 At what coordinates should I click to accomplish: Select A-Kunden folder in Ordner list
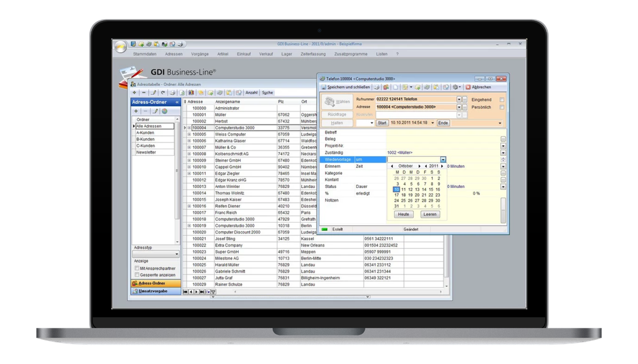(154, 133)
